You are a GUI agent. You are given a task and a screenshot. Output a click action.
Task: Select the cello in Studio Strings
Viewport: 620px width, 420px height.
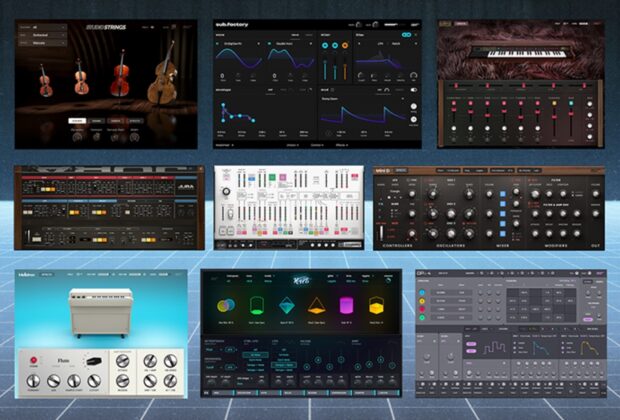point(120,74)
